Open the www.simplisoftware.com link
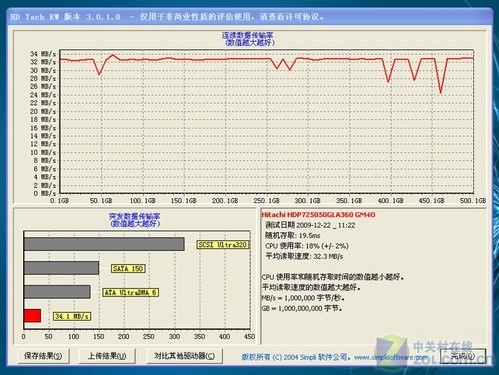499x375 pixels. click(391, 357)
